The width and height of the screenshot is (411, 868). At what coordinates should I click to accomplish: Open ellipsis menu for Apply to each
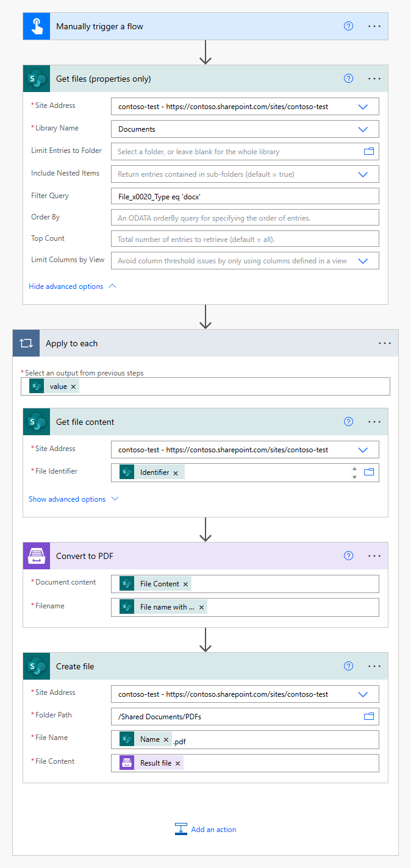tap(385, 343)
